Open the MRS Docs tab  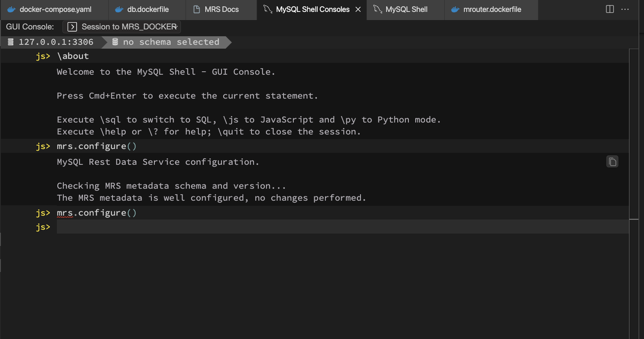tap(221, 9)
